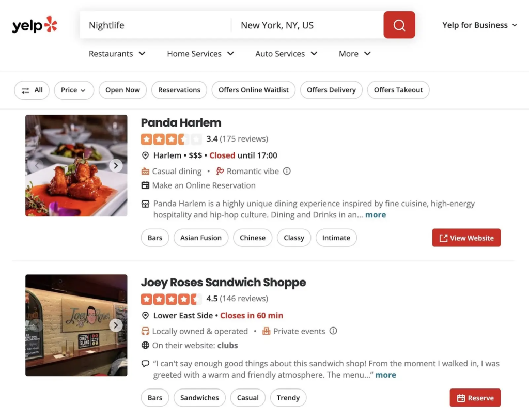Select the Trendy tag
The image size is (529, 420).
click(288, 398)
